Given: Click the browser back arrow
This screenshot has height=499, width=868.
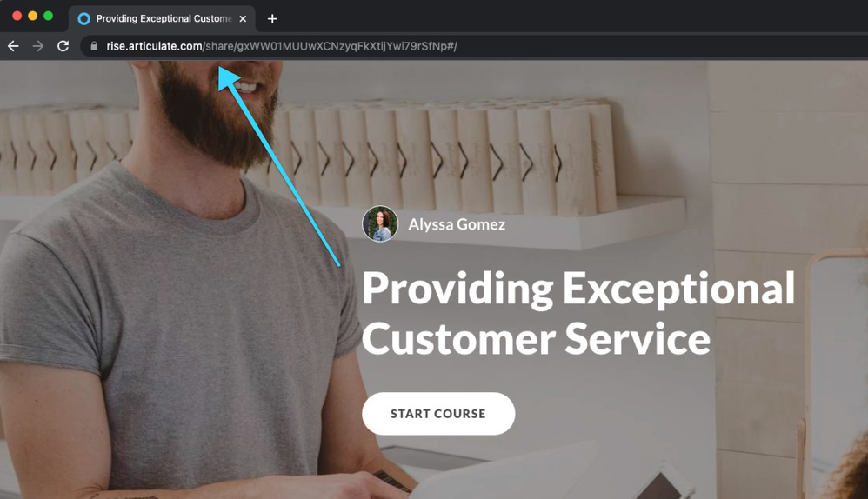Looking at the screenshot, I should (x=13, y=46).
